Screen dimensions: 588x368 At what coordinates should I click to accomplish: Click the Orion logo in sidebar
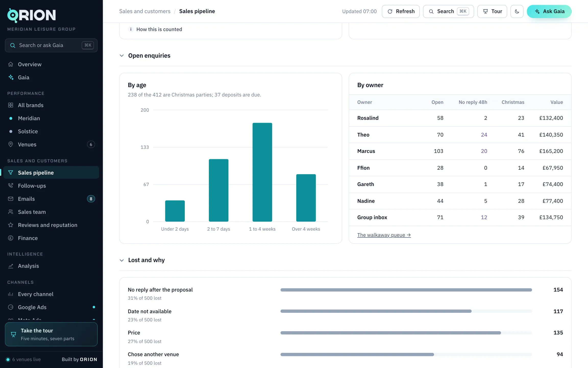click(x=31, y=15)
